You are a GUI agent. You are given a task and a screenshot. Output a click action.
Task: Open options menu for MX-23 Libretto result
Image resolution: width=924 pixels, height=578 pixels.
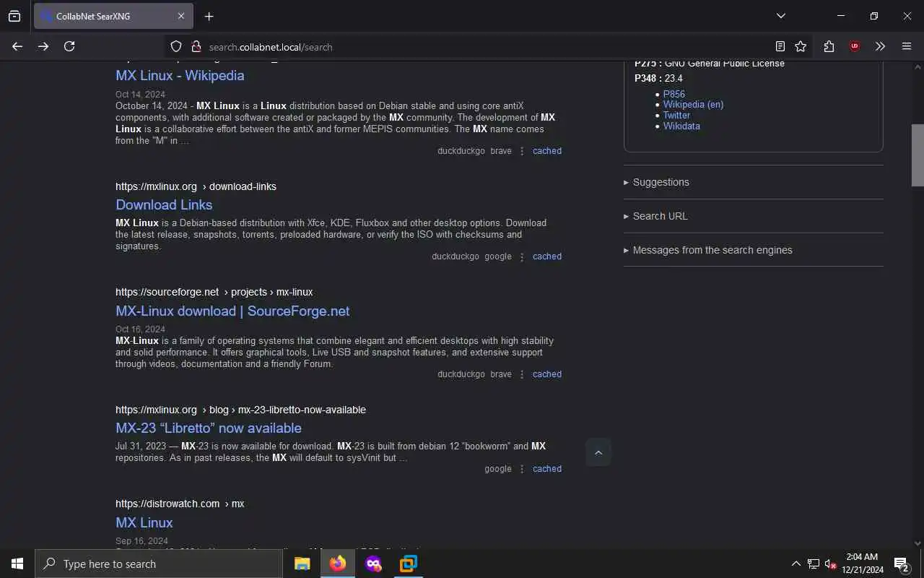tap(522, 469)
